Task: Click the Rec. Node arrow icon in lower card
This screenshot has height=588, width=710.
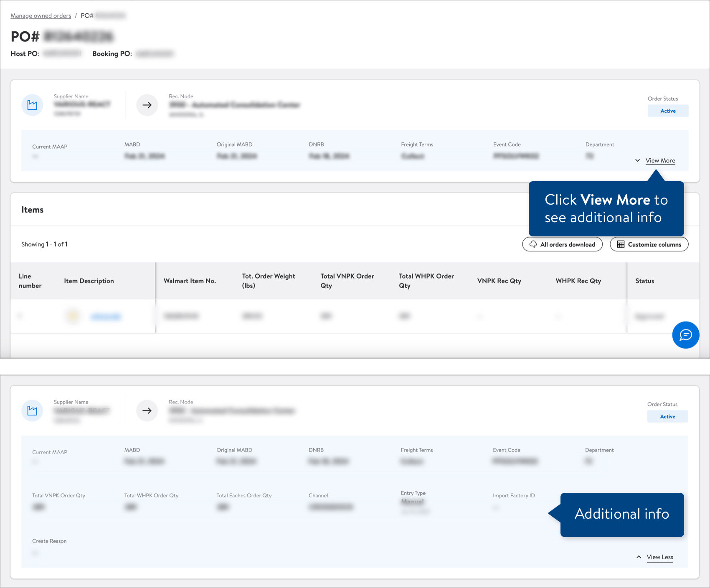Action: click(x=147, y=411)
